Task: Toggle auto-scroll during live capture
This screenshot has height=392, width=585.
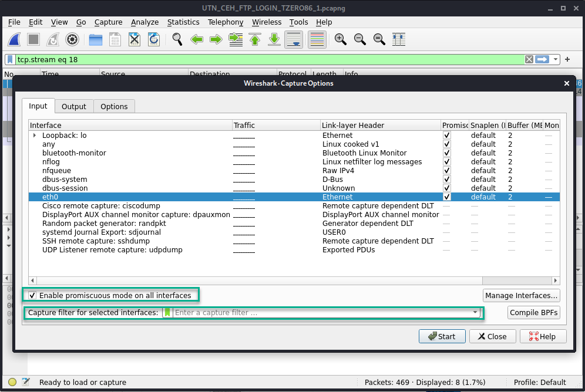Action: 294,39
